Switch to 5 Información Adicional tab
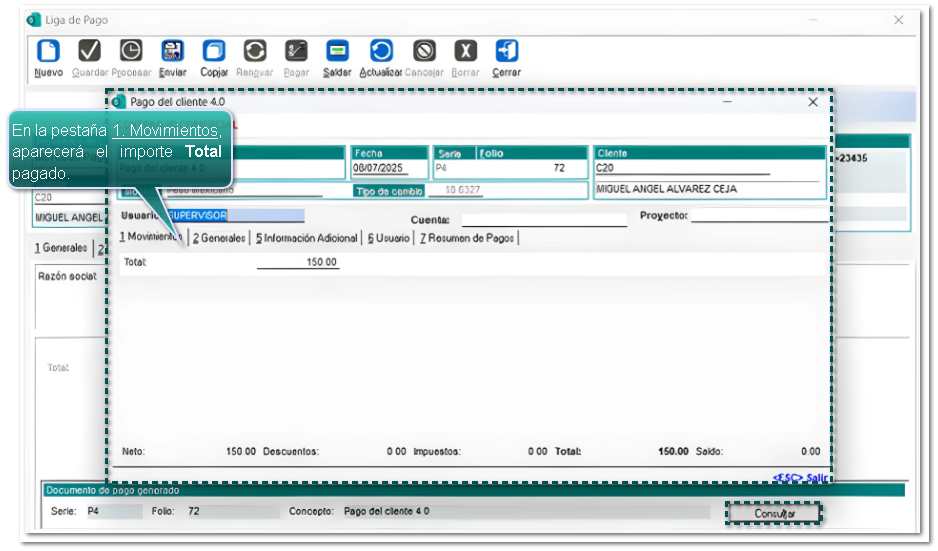Image resolution: width=938 pixels, height=551 pixels. [306, 238]
